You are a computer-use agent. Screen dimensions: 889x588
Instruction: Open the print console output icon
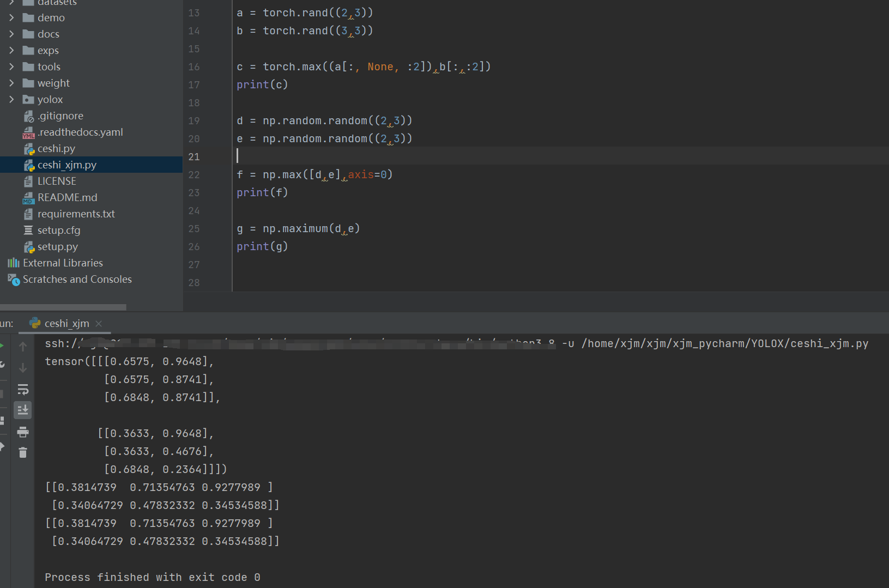coord(23,432)
